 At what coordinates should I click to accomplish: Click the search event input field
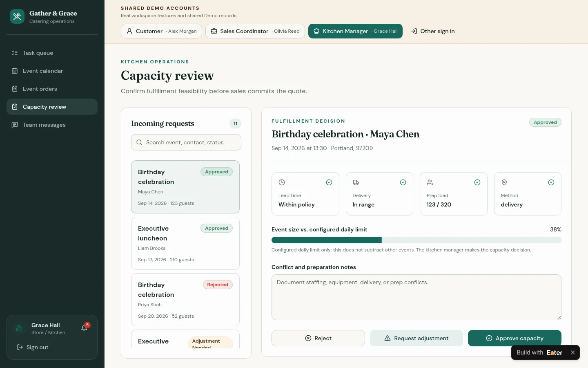(x=186, y=142)
